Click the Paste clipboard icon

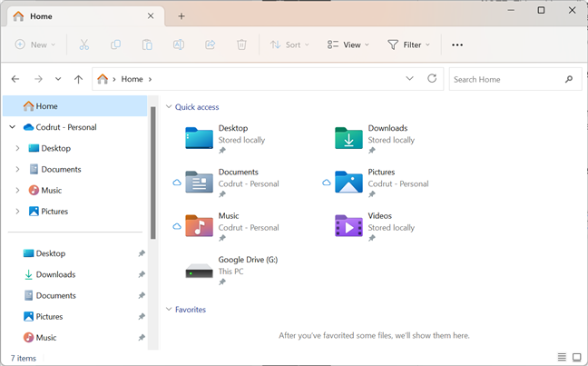(x=147, y=45)
